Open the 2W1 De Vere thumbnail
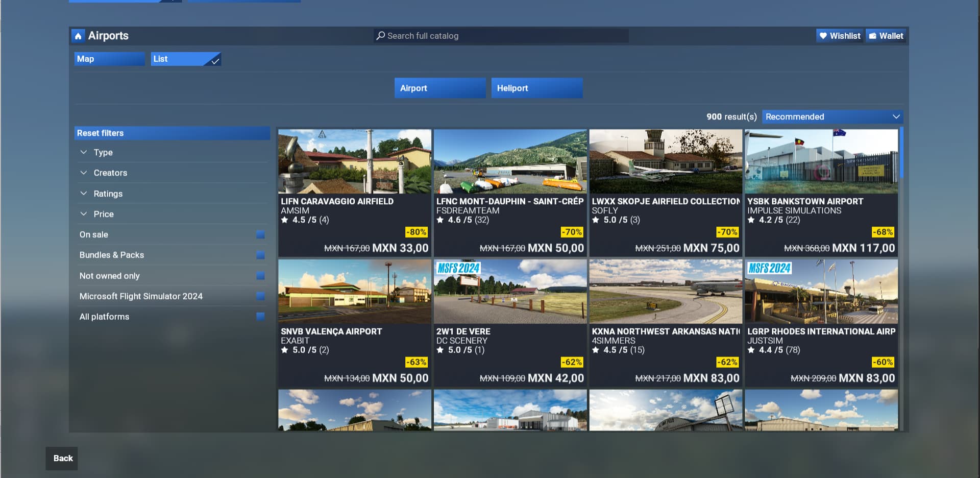Screen dimensions: 980x478 [510, 292]
